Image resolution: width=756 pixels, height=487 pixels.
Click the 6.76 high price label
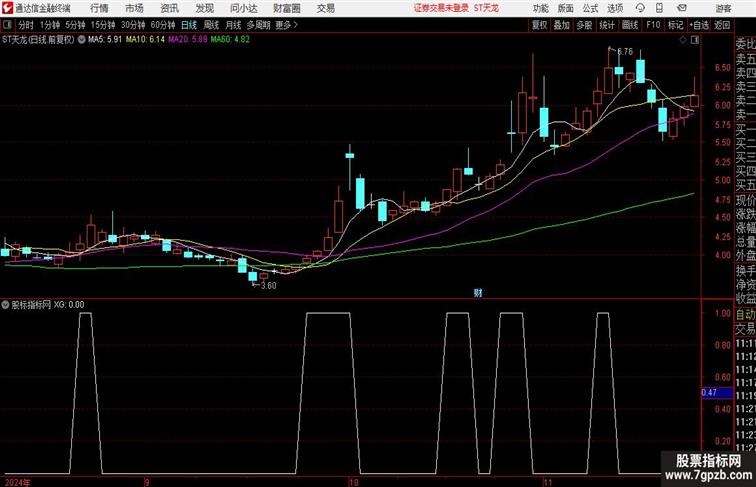[624, 52]
